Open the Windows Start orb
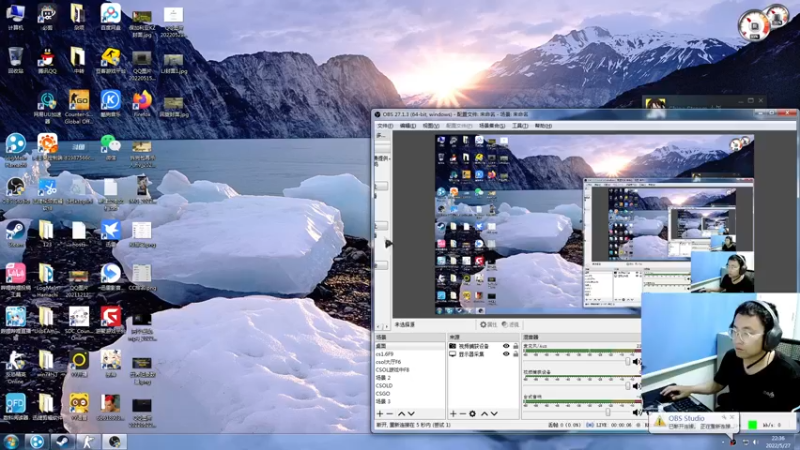 [11, 442]
